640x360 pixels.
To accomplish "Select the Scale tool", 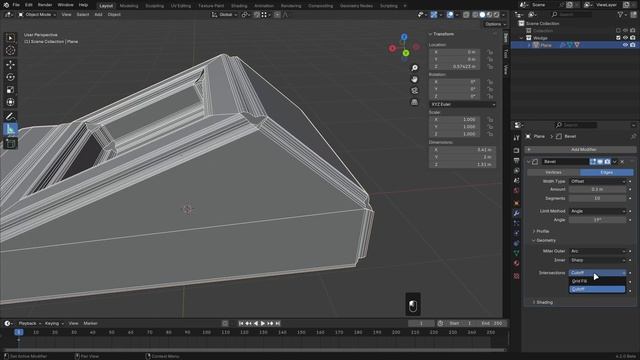I will 10,90.
